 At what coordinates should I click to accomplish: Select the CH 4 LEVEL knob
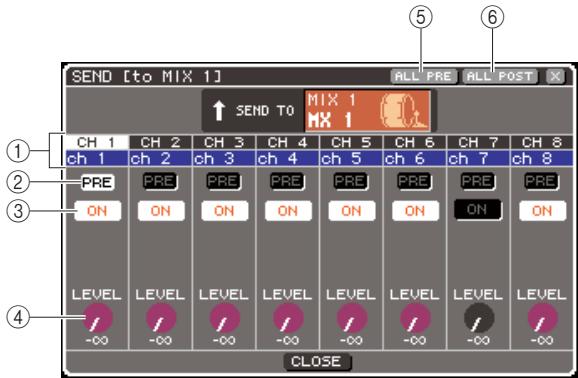point(288,318)
